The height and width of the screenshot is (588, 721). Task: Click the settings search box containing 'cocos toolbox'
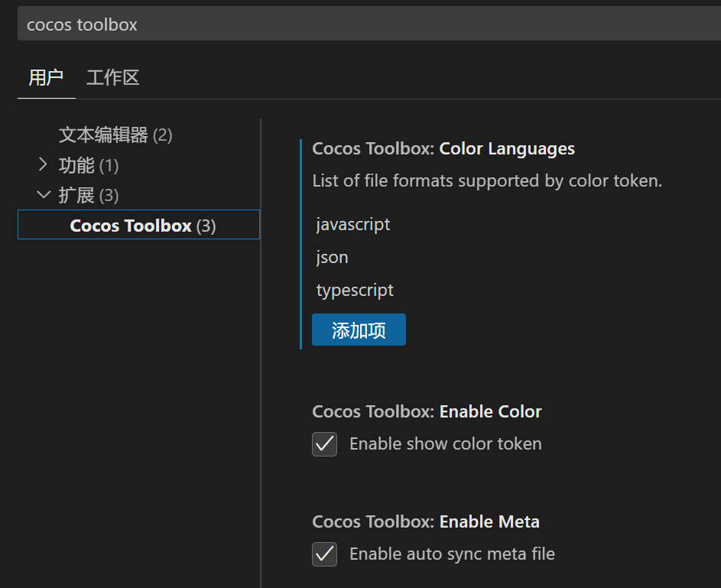click(367, 24)
